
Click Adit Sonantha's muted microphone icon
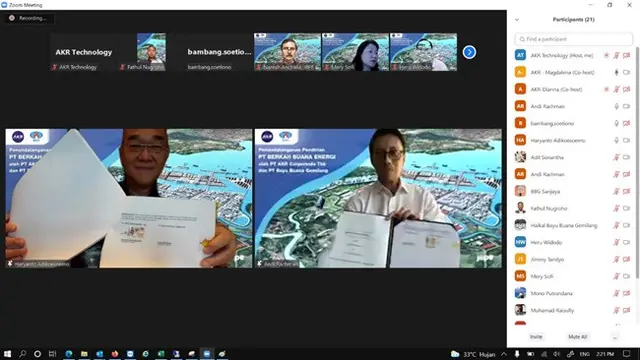pyautogui.click(x=616, y=157)
